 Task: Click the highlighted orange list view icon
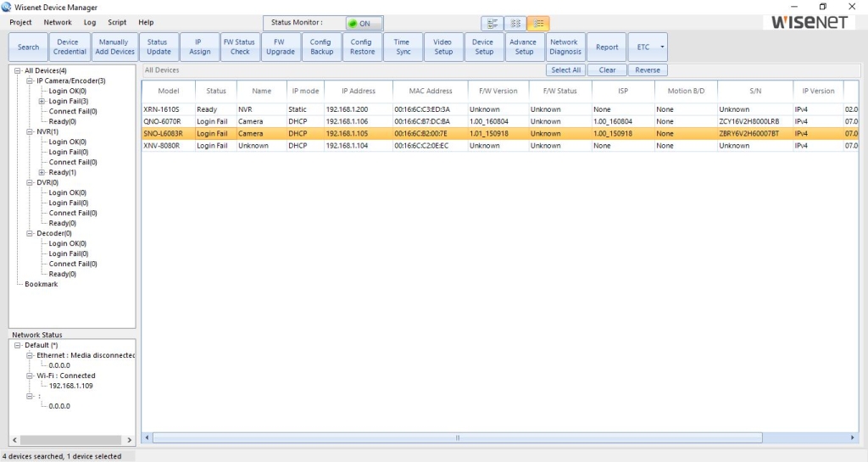coord(537,24)
